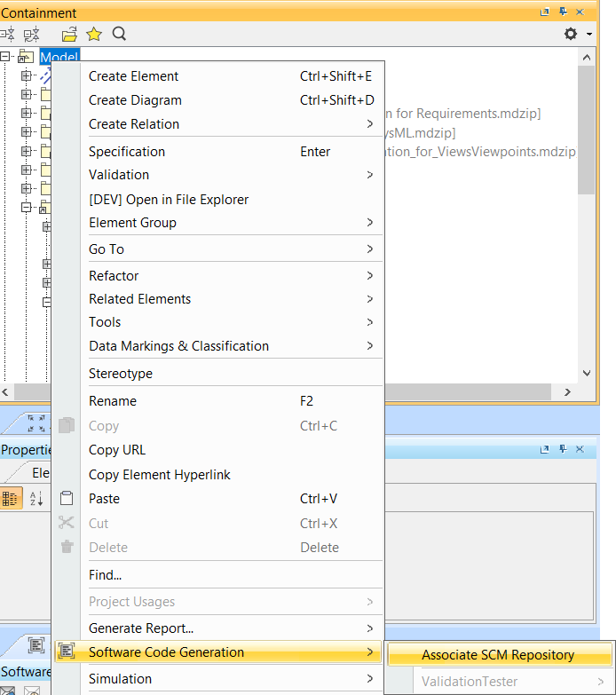Open the Refactor submenu arrow

pyautogui.click(x=369, y=276)
